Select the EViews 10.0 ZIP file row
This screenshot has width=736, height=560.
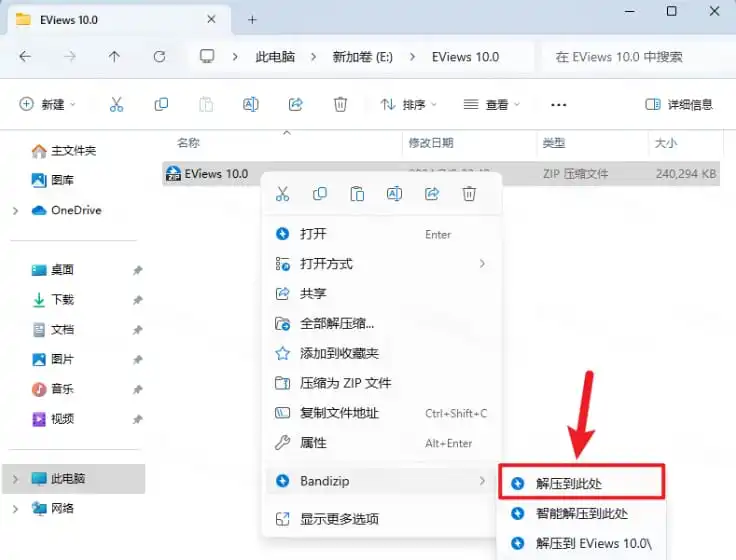tap(441, 174)
